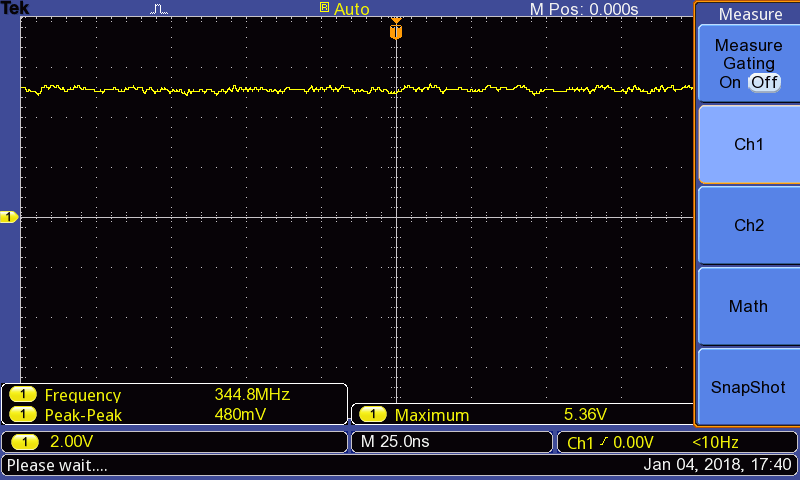Click the channel 1 badge beside Maximum
The image size is (800, 480).
pos(373,414)
